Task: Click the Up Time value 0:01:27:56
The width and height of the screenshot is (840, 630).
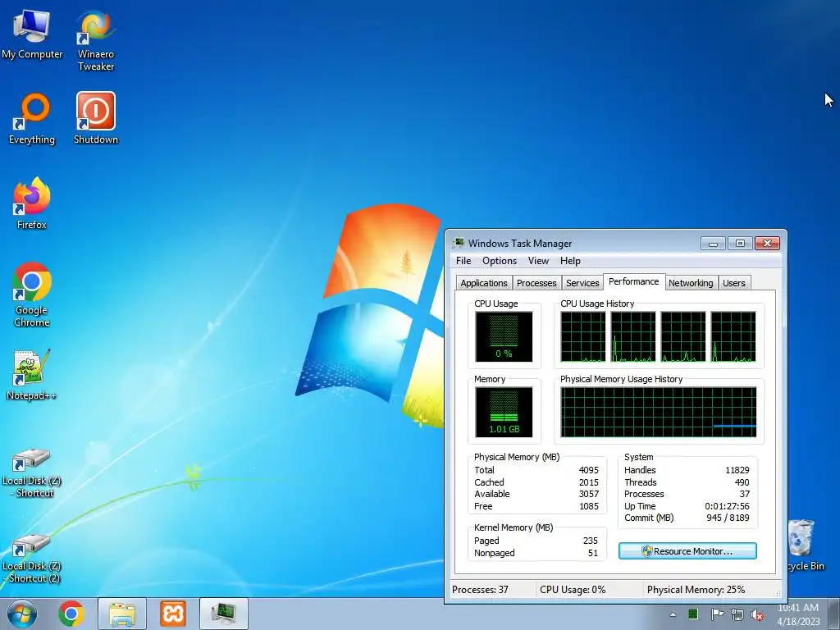Action: click(727, 506)
